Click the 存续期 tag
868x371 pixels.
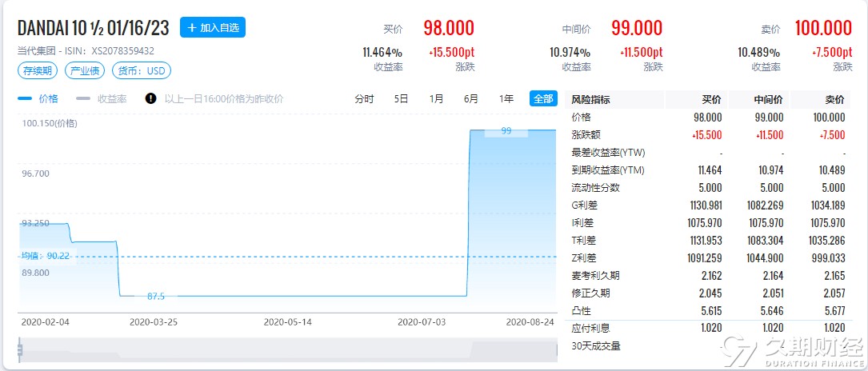[x=38, y=71]
